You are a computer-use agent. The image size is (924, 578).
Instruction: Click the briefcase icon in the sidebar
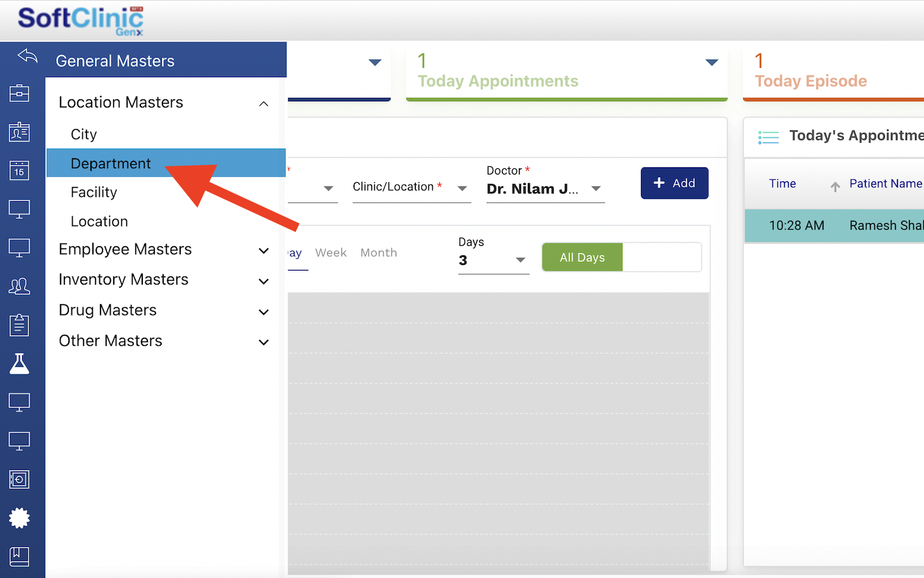click(19, 92)
